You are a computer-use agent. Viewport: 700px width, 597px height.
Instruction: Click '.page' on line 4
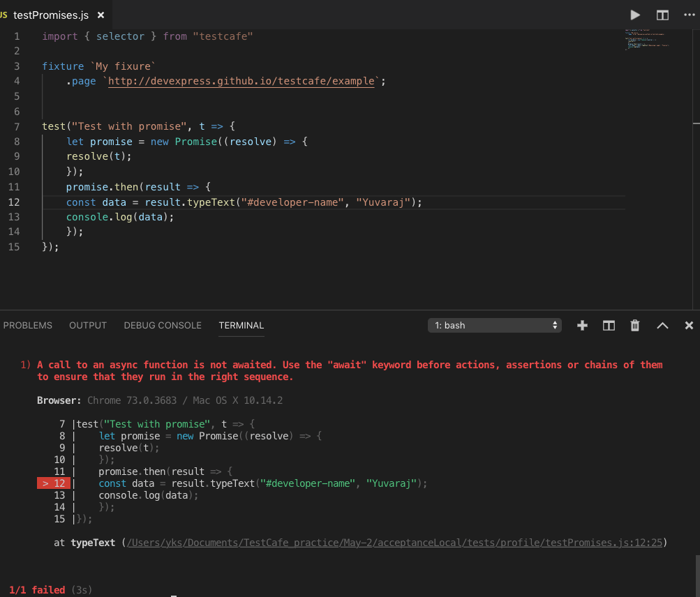pos(81,81)
